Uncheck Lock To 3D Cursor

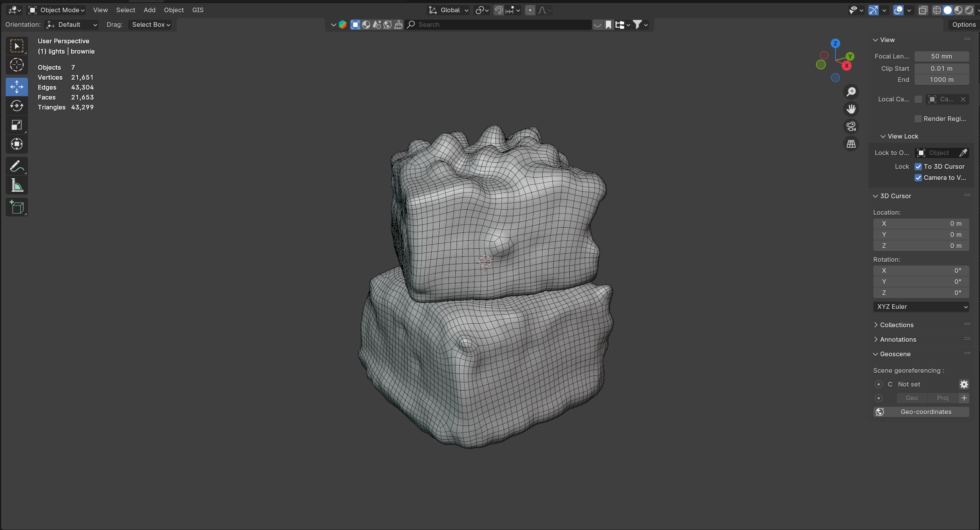pos(918,166)
